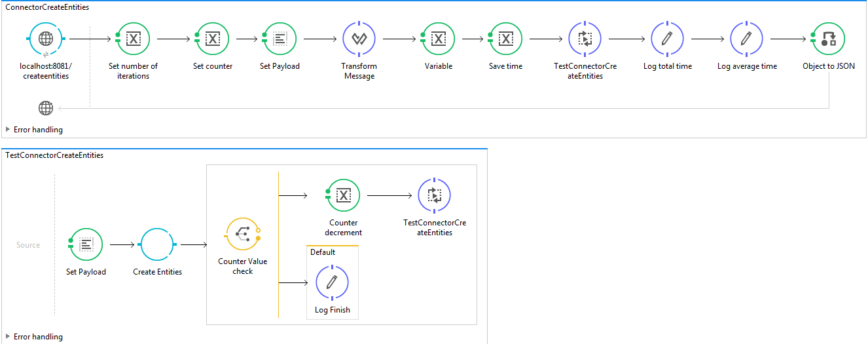Select the recursive TestConnectorCreateEntities flow reference icon
The image size is (868, 344).
click(x=435, y=196)
